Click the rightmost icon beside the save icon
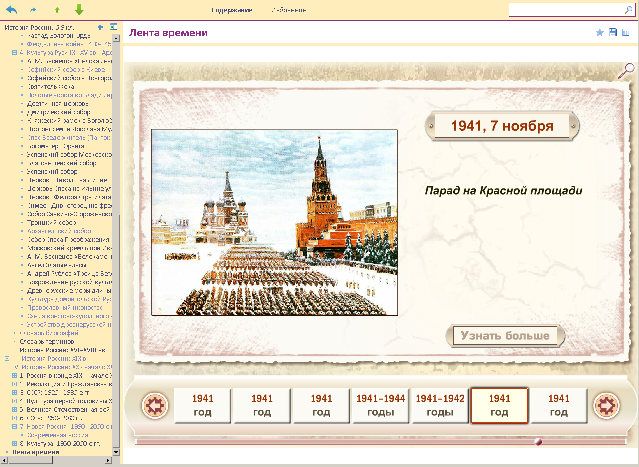The image size is (639, 467). click(626, 33)
